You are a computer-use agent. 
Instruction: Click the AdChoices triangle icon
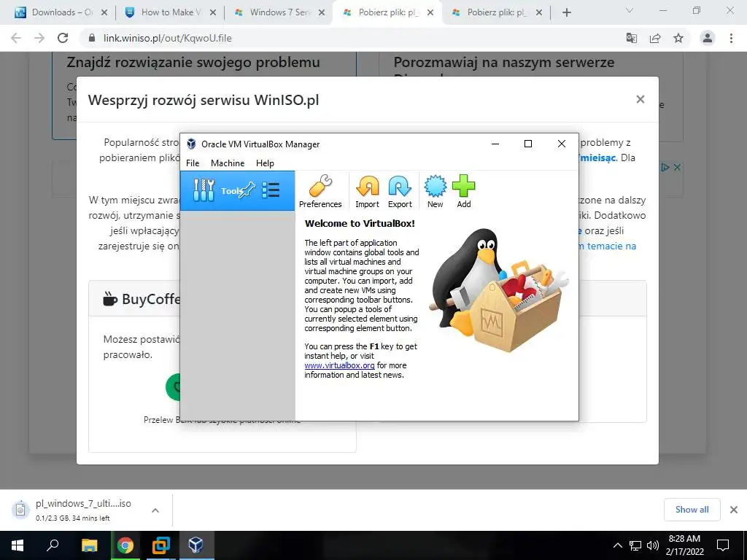(665, 167)
